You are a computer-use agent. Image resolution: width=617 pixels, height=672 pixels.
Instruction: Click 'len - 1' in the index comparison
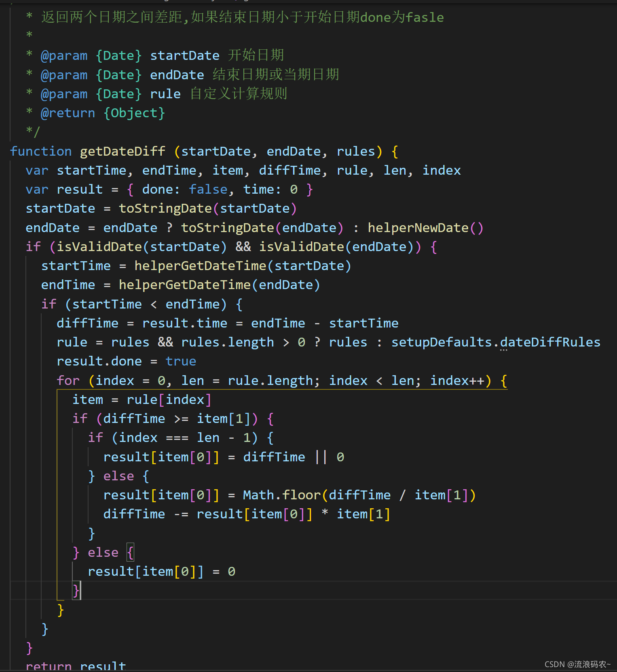pos(224,438)
